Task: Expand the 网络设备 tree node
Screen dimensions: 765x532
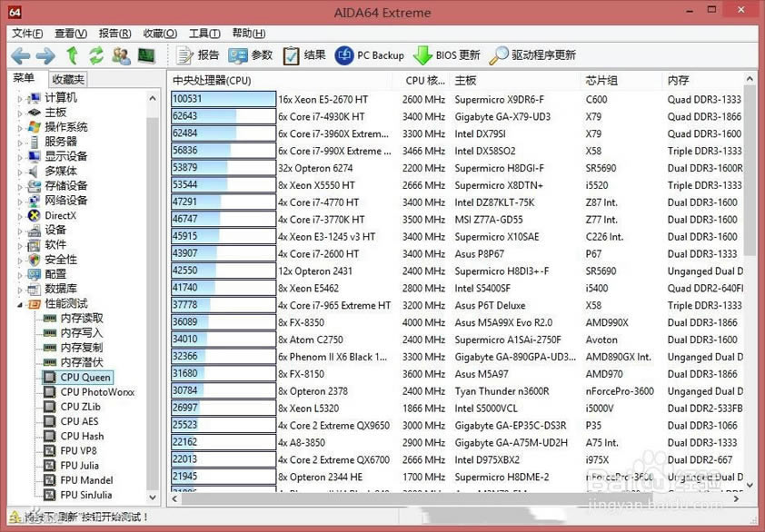Action: coord(20,202)
